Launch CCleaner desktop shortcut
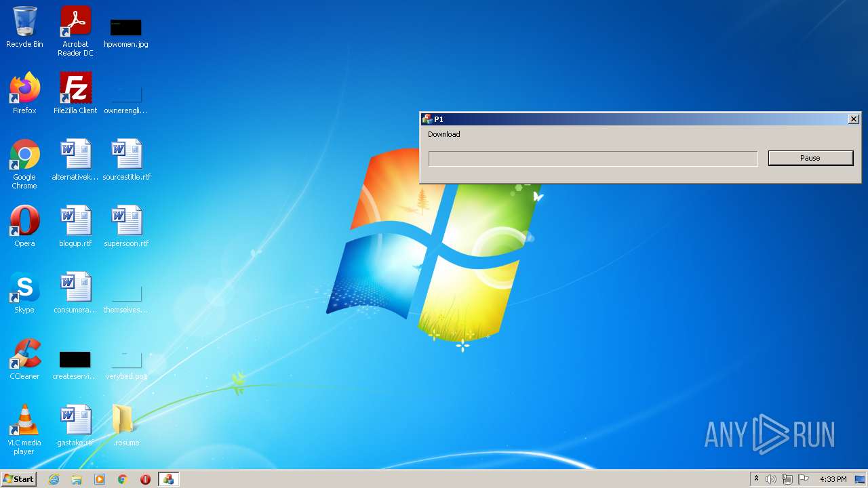The height and width of the screenshot is (488, 868). [x=24, y=359]
